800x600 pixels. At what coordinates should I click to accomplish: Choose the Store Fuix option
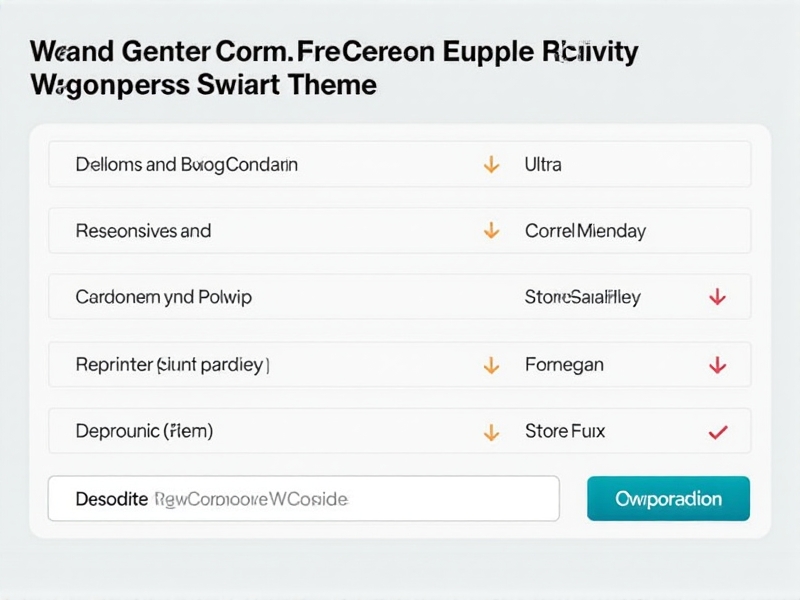point(564,433)
